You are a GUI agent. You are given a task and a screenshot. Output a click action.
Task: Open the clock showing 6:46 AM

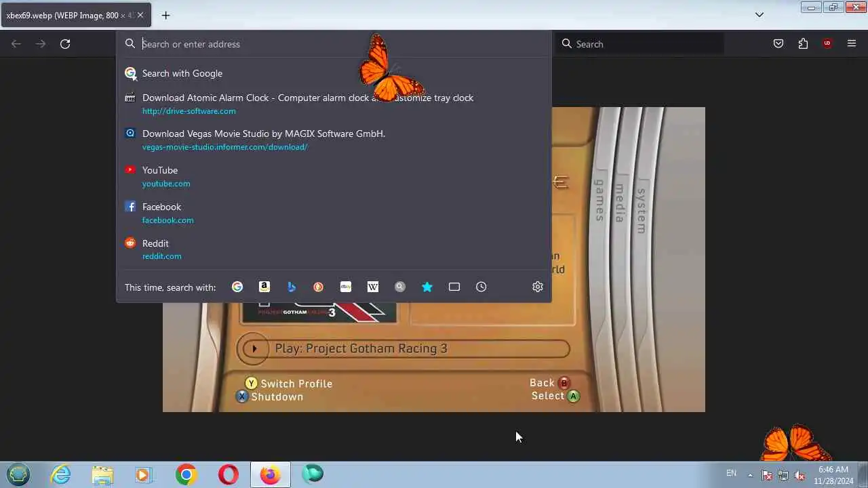click(833, 475)
